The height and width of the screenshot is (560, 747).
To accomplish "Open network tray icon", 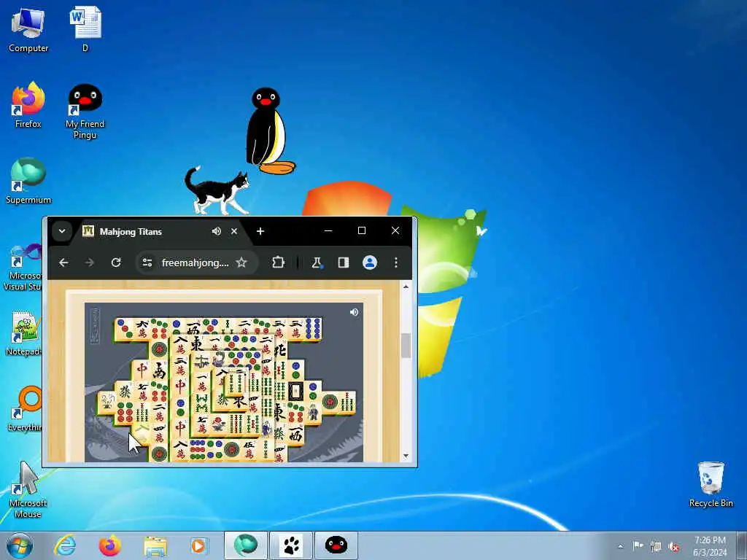I will point(656,546).
